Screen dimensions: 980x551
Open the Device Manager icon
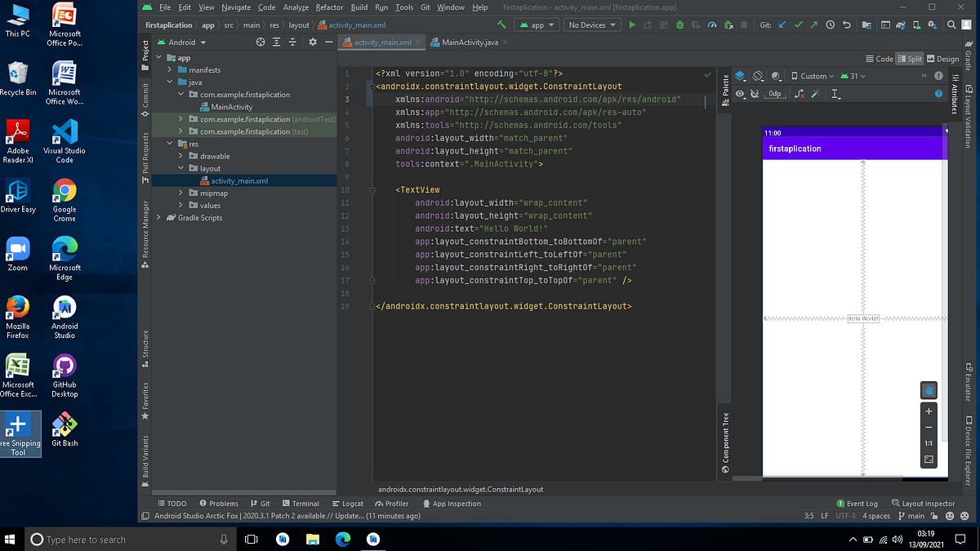916,24
